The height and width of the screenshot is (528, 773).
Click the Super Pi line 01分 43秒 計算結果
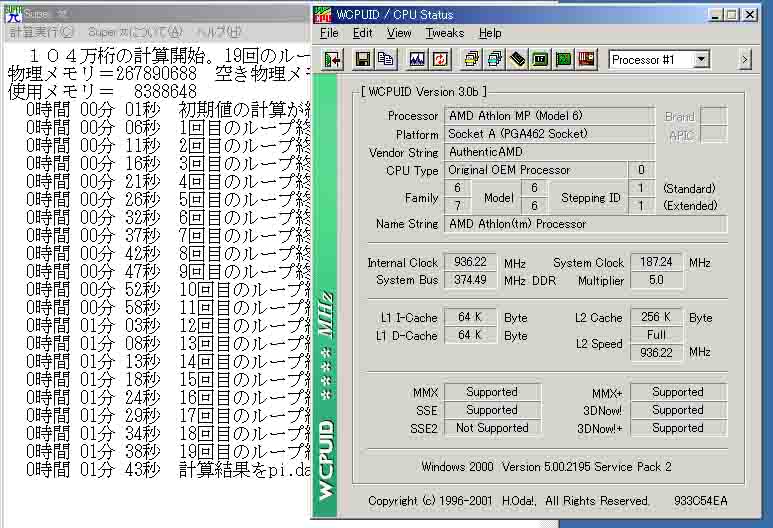pyautogui.click(x=168, y=470)
